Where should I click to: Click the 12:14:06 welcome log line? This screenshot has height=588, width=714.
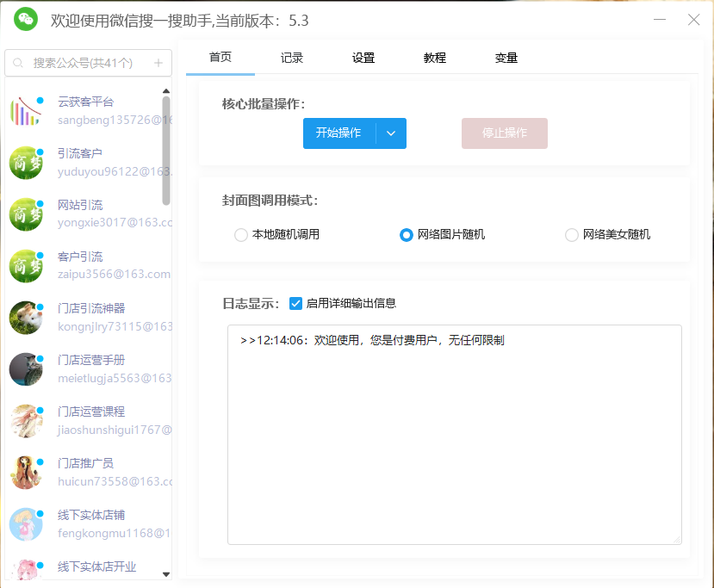[x=372, y=340]
